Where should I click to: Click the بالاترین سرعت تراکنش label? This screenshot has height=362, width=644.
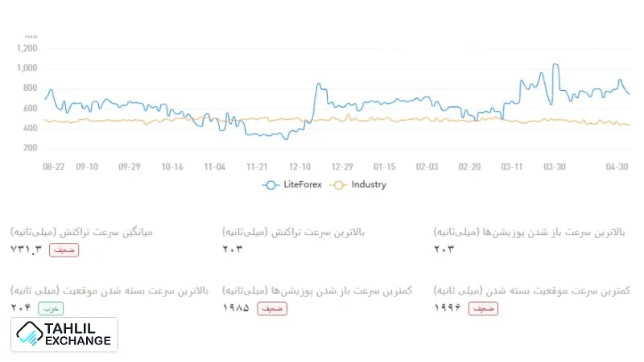(x=293, y=232)
